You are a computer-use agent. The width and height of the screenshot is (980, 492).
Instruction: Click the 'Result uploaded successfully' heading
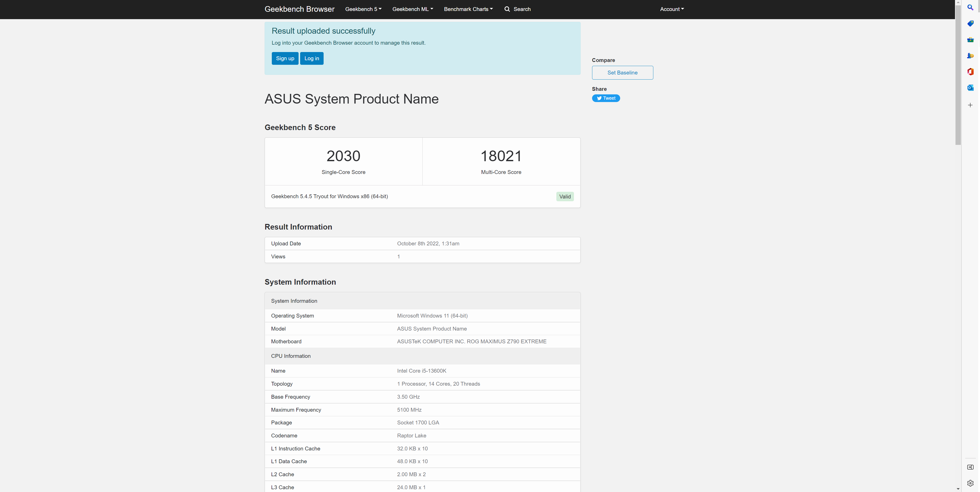(x=323, y=31)
